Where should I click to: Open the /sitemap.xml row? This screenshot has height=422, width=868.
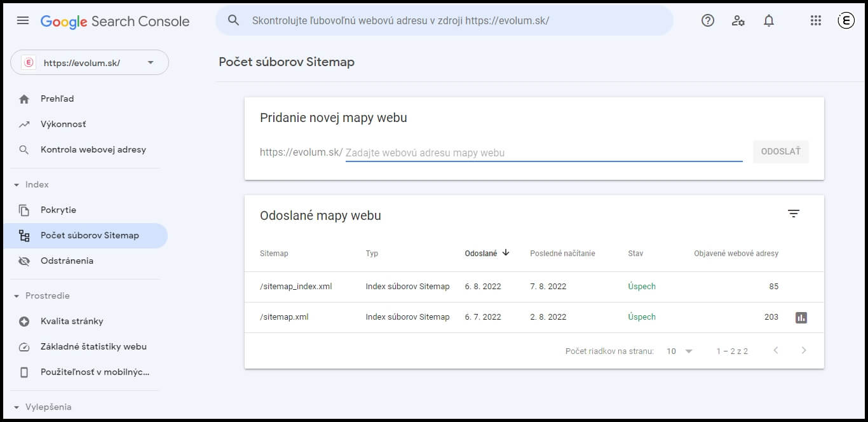(534, 317)
